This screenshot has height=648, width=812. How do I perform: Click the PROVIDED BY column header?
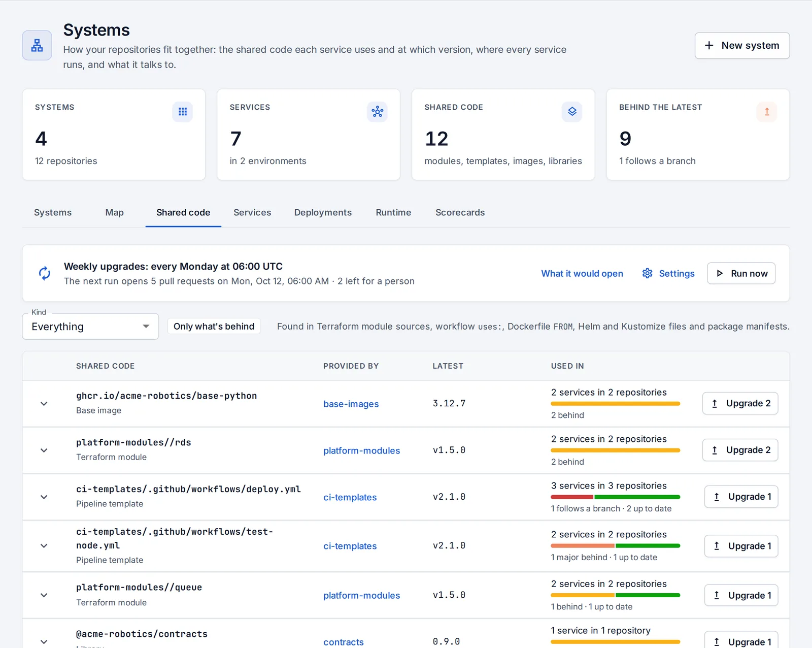(351, 366)
